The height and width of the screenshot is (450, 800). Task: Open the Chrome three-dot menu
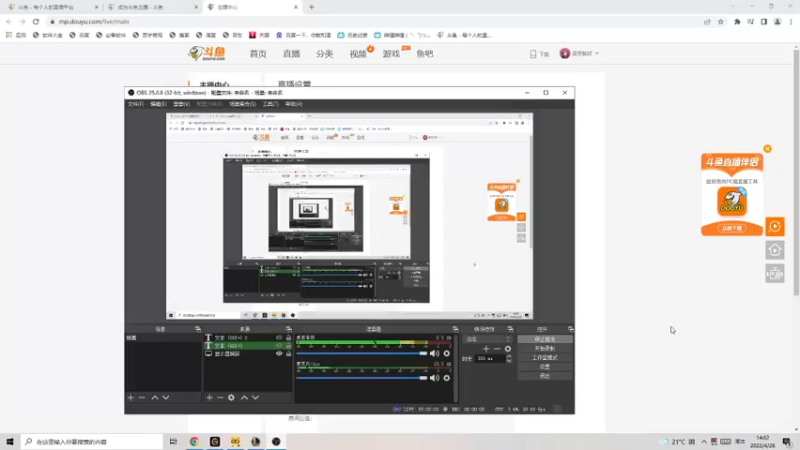point(791,22)
